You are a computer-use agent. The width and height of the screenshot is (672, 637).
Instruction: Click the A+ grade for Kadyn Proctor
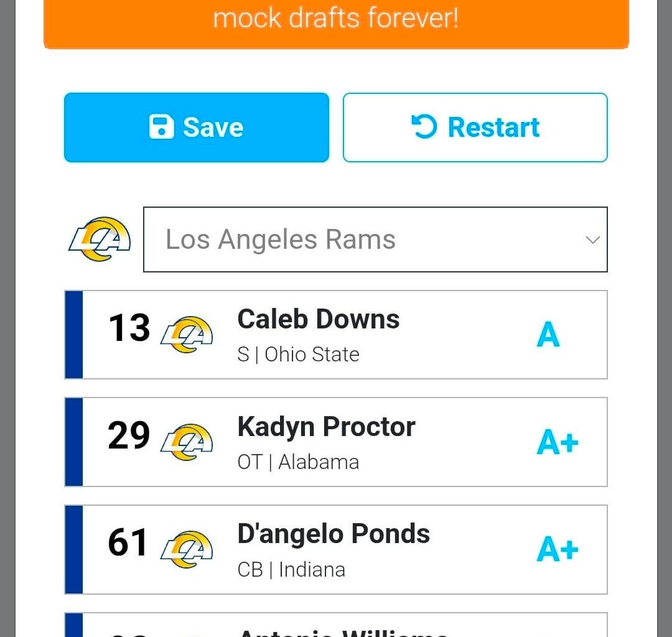click(557, 442)
